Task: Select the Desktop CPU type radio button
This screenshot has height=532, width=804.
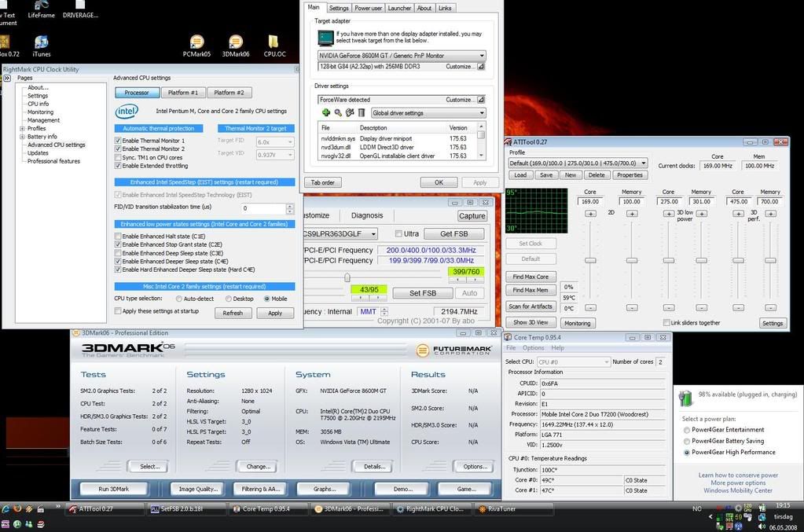Action: (229, 299)
